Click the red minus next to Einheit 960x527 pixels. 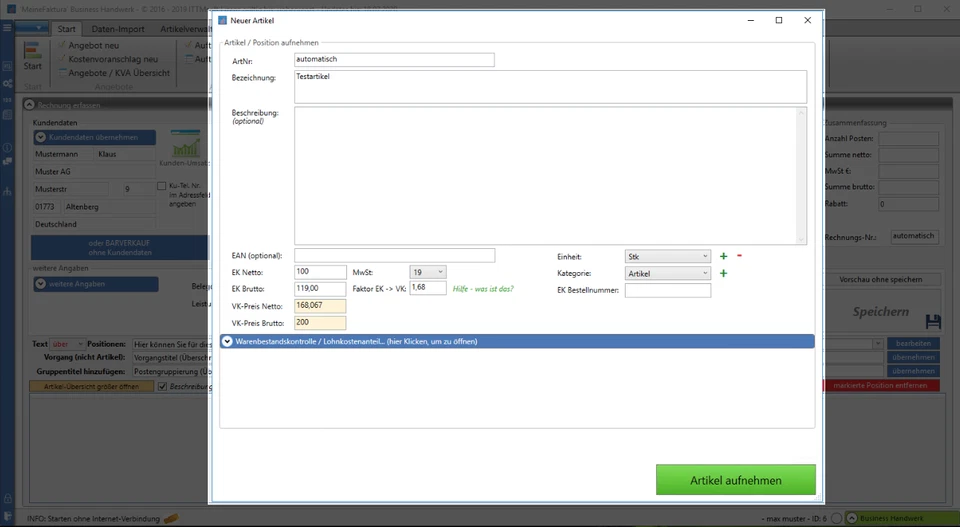pyautogui.click(x=739, y=256)
